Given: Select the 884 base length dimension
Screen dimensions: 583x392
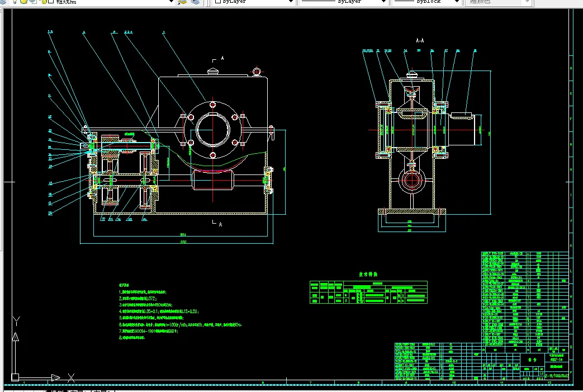Looking at the screenshot, I should click(183, 234).
